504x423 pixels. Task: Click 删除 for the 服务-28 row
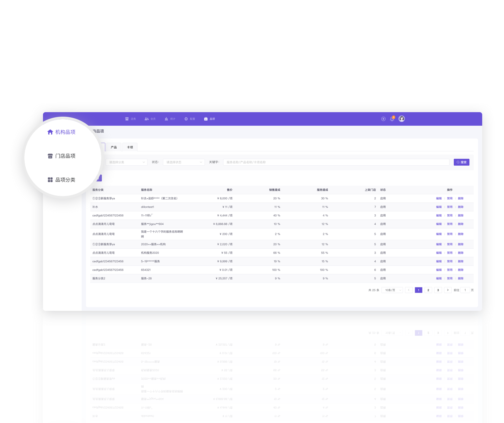tap(461, 278)
